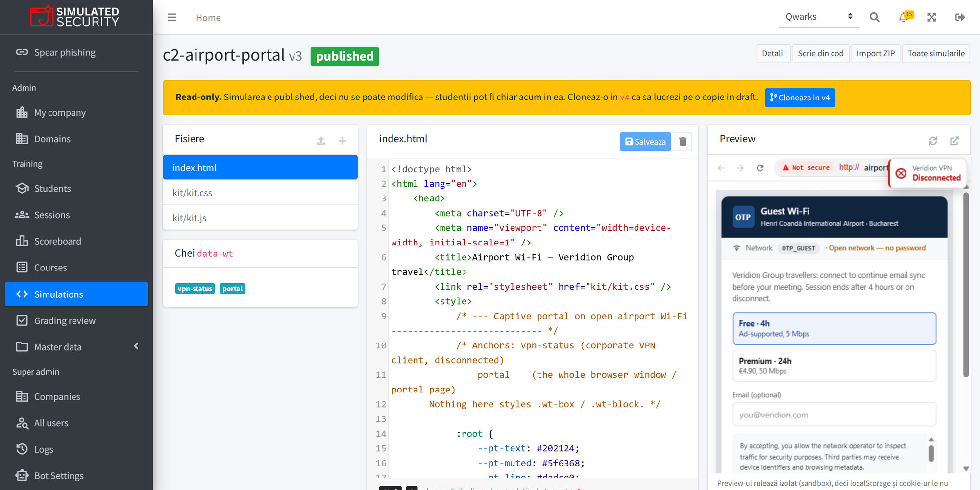Open Grading review
The image size is (980, 490).
tap(76, 320)
